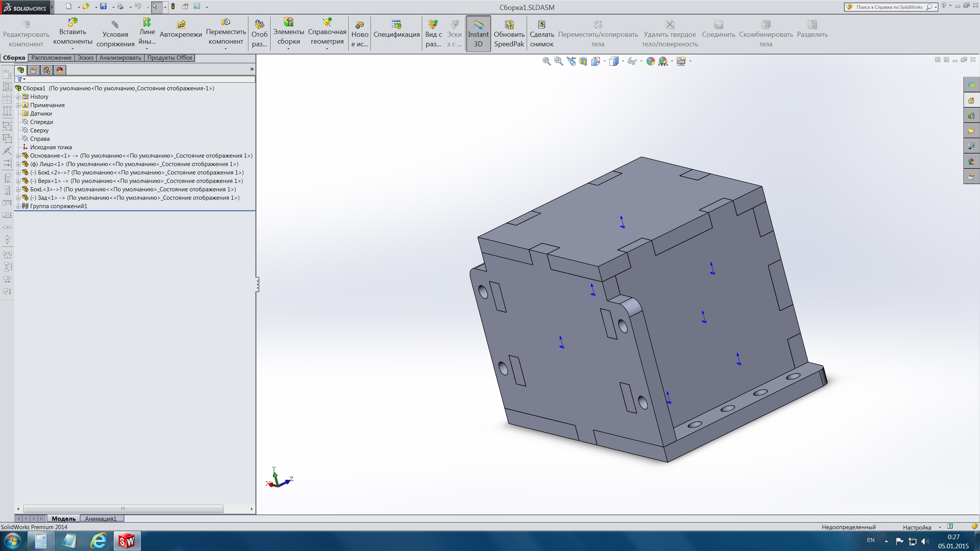Click the Previous View icon
The image size is (980, 551).
(x=571, y=61)
